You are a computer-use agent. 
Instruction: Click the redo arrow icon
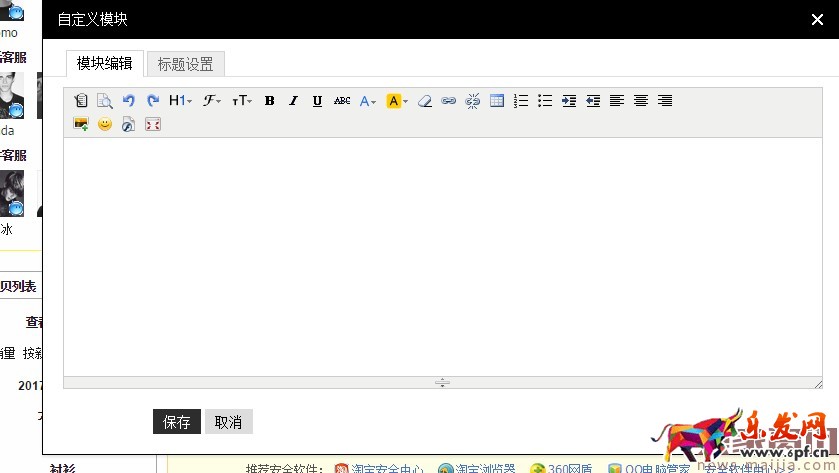[x=153, y=101]
